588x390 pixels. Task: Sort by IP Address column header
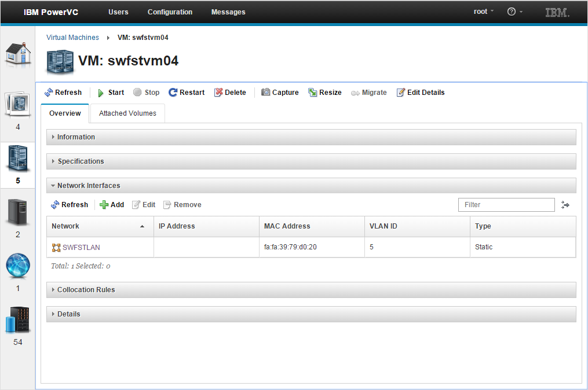point(206,226)
